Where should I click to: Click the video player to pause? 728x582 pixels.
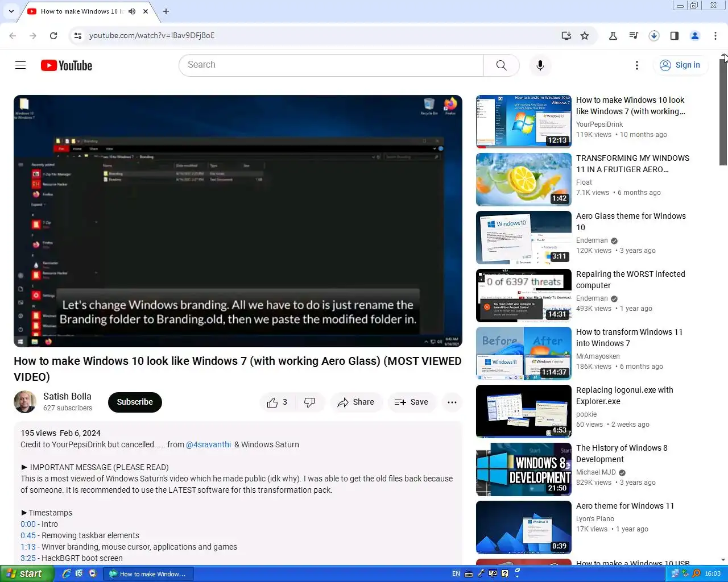click(x=238, y=221)
